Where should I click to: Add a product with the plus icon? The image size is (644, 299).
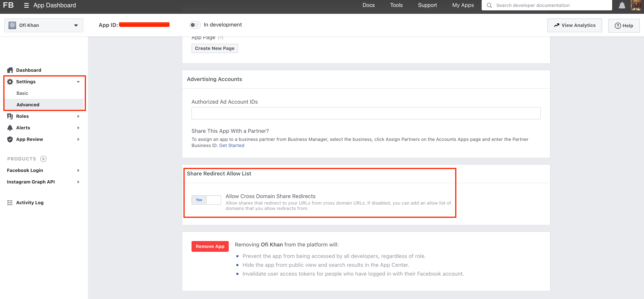[43, 159]
